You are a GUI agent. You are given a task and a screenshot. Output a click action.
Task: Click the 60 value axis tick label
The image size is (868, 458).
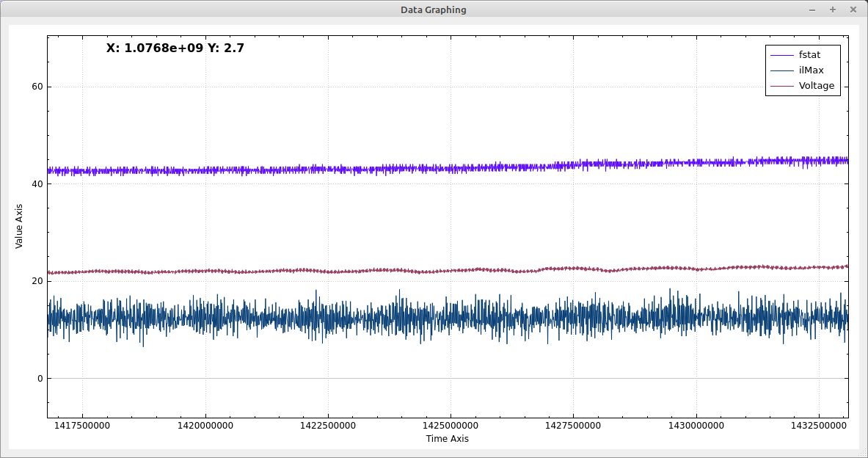pyautogui.click(x=37, y=87)
